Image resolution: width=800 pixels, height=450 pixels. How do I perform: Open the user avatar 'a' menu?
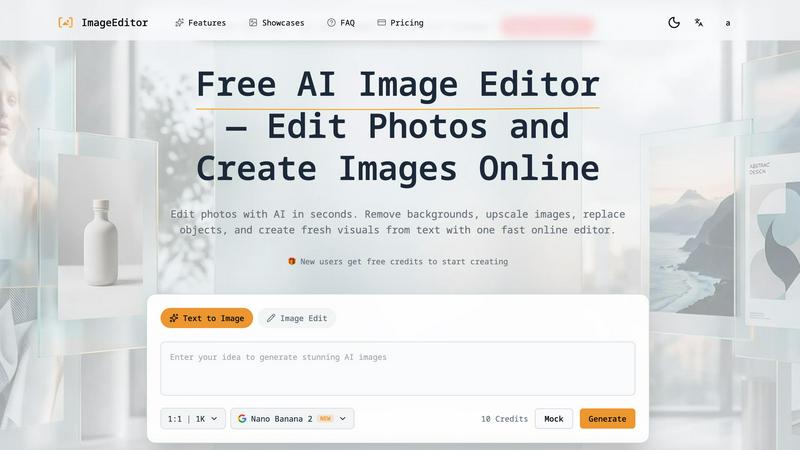click(728, 23)
